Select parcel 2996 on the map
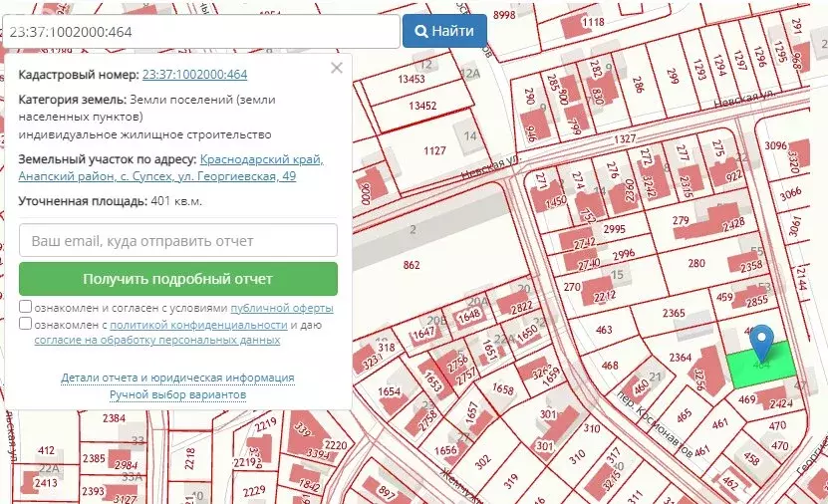Image resolution: width=828 pixels, height=504 pixels. point(624,255)
